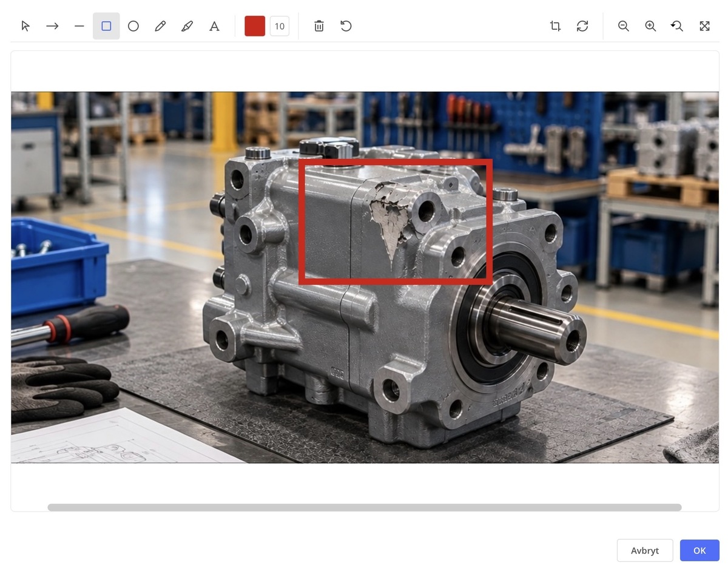The width and height of the screenshot is (728, 571).
Task: Click the horizontal scrollbar below the image
Action: 365,507
